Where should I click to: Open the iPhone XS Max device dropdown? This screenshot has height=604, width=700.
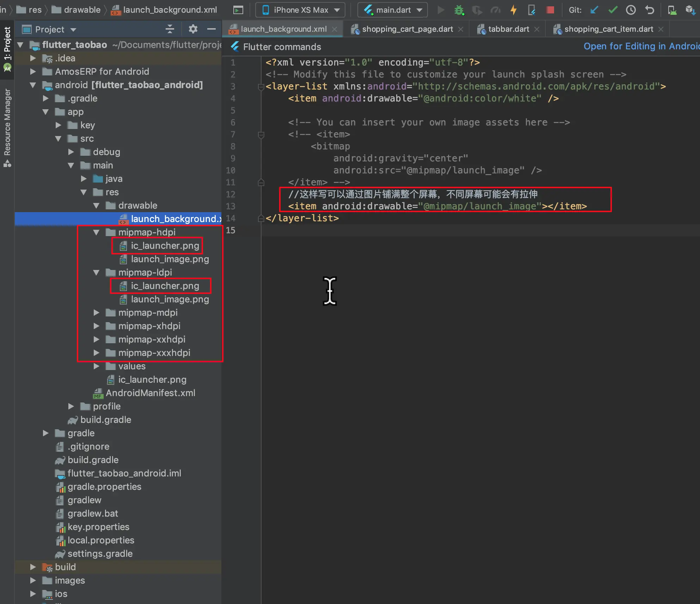click(301, 10)
